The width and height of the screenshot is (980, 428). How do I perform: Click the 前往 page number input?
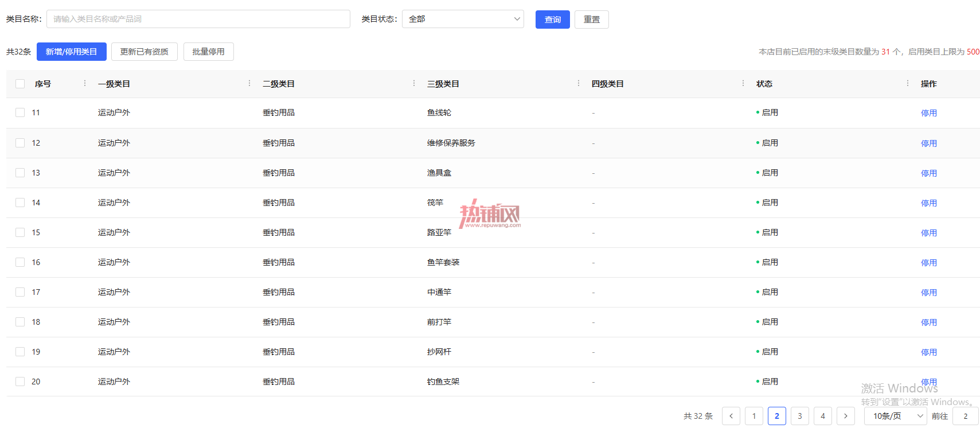coord(966,416)
